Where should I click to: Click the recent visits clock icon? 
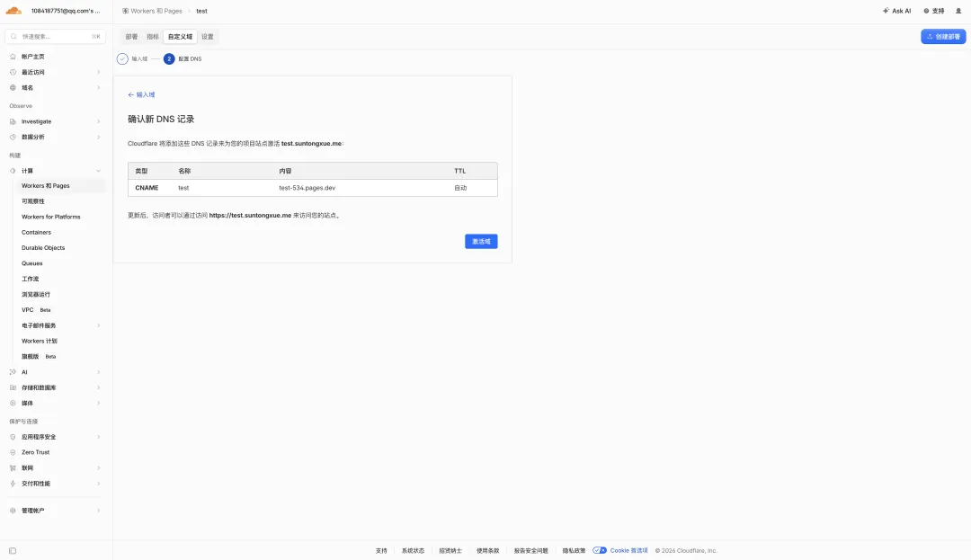(13, 73)
